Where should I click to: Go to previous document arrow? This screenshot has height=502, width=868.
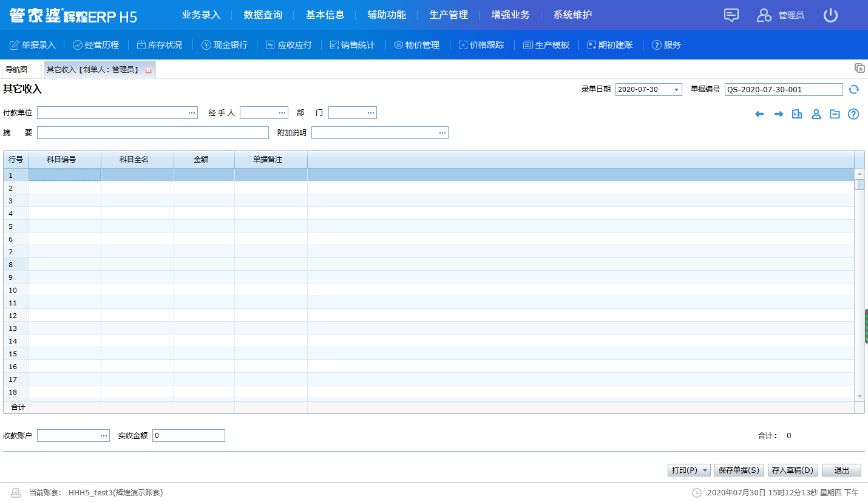(x=759, y=114)
